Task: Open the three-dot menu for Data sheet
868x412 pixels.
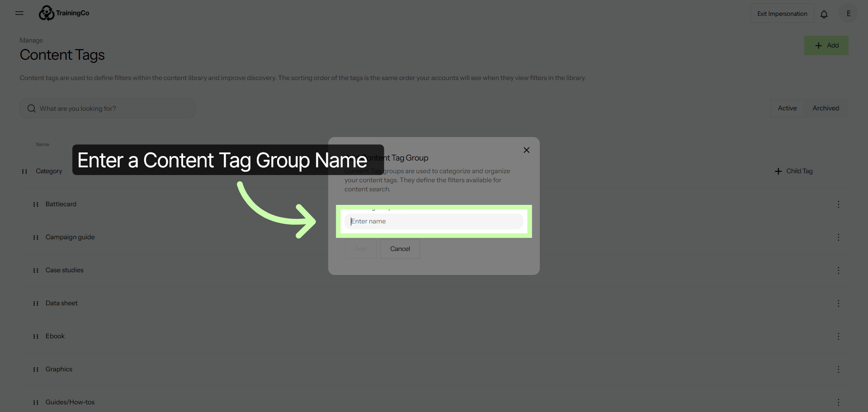Action: [x=838, y=303]
